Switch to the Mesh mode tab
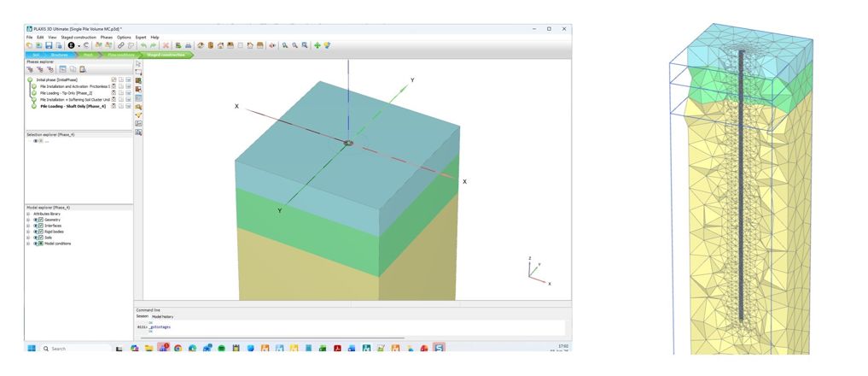Image resolution: width=868 pixels, height=376 pixels. tap(89, 55)
